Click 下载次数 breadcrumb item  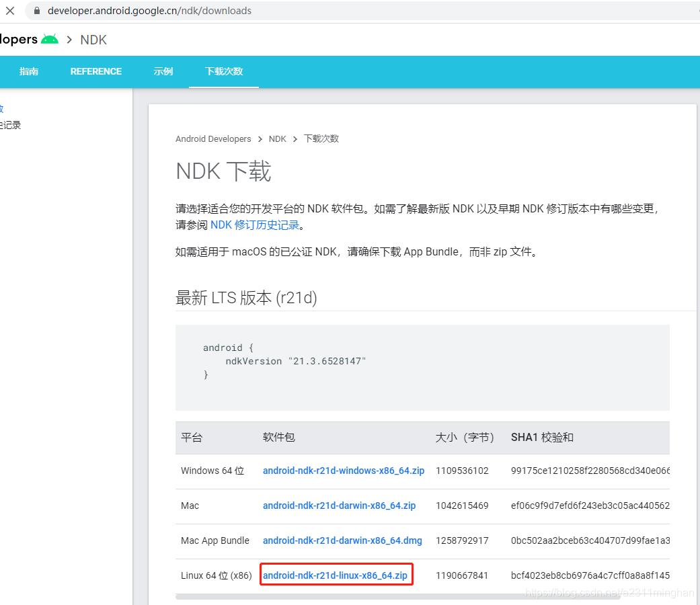(321, 138)
